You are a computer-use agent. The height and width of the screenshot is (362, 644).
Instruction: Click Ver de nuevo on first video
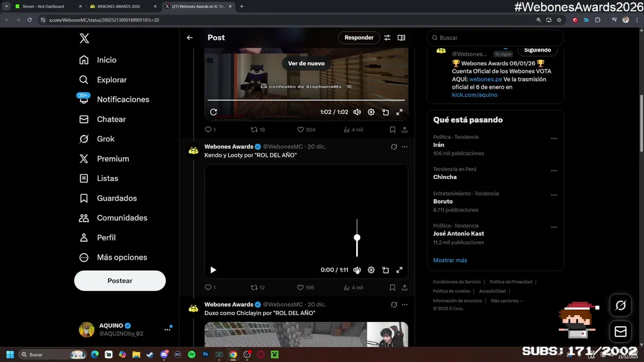(x=306, y=63)
